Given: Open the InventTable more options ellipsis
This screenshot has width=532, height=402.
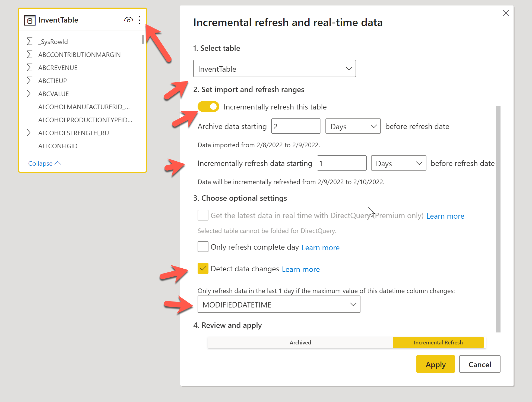Looking at the screenshot, I should pyautogui.click(x=140, y=20).
